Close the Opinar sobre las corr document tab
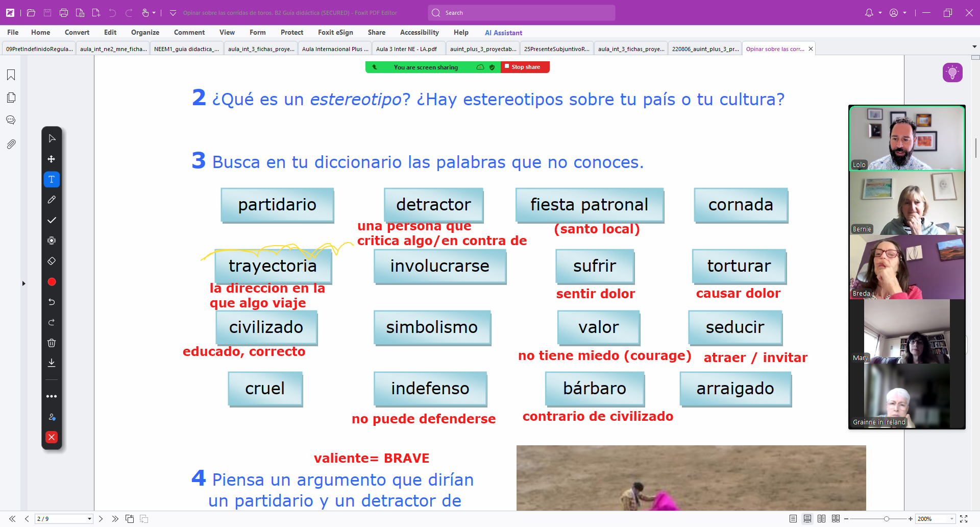This screenshot has width=980, height=527. [x=811, y=49]
